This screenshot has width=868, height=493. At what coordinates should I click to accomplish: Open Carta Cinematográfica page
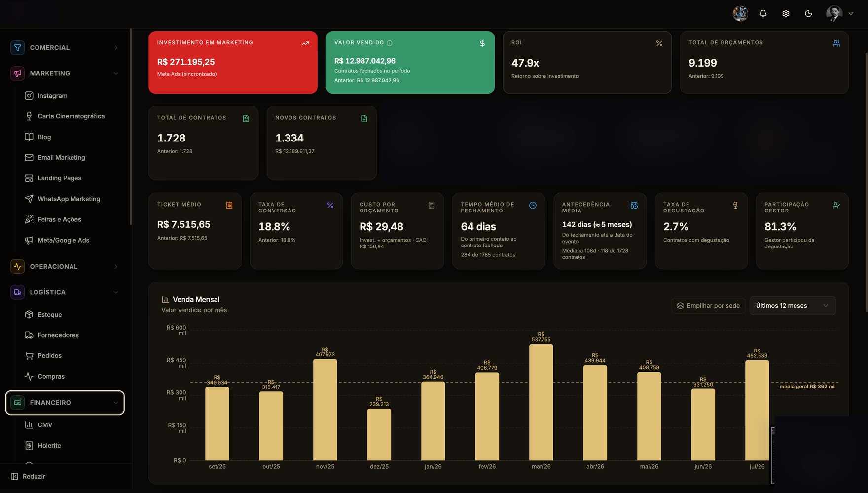click(x=71, y=116)
